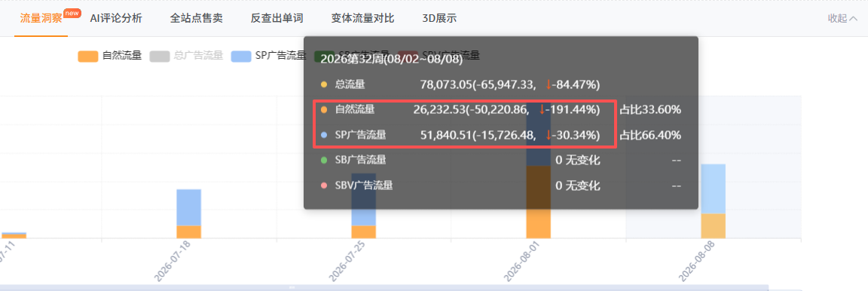This screenshot has height=291, width=868.
Task: Toggle the 自然流量 orange legend swatch
Action: (x=88, y=56)
